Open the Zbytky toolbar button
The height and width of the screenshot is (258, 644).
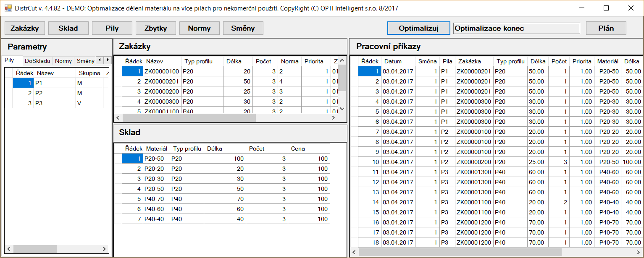click(x=156, y=28)
